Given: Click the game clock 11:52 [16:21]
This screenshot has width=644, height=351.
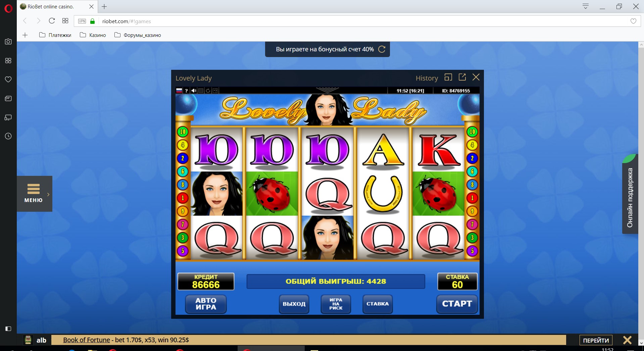Looking at the screenshot, I should pos(410,91).
